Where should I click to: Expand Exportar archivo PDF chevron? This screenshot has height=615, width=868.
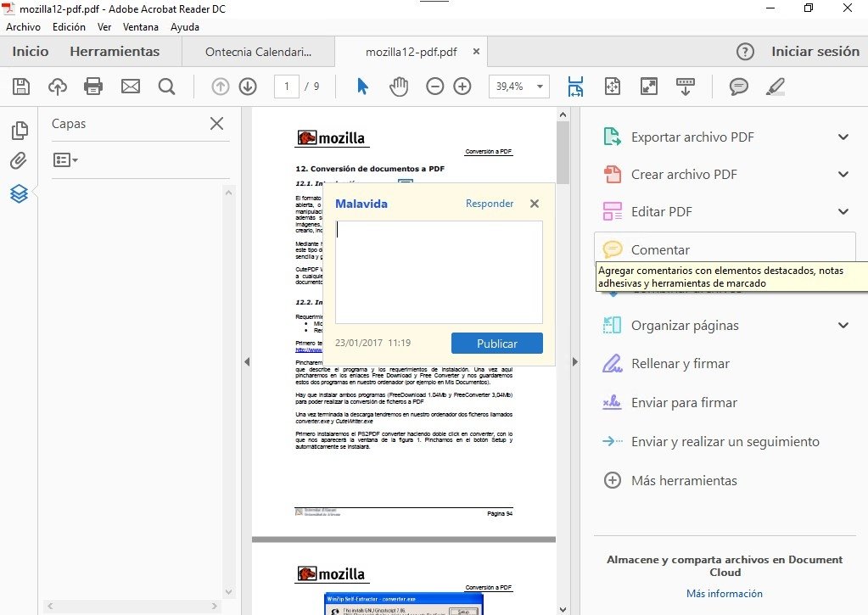843,137
